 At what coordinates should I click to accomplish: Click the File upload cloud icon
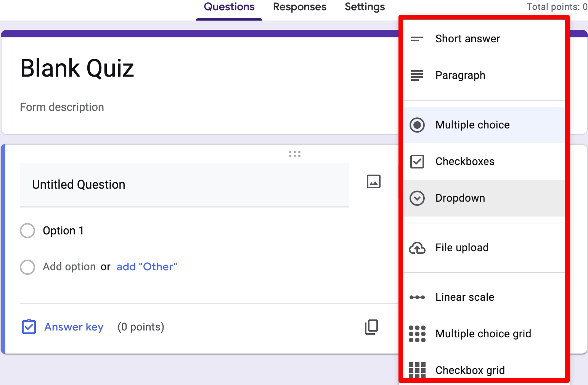tap(417, 248)
